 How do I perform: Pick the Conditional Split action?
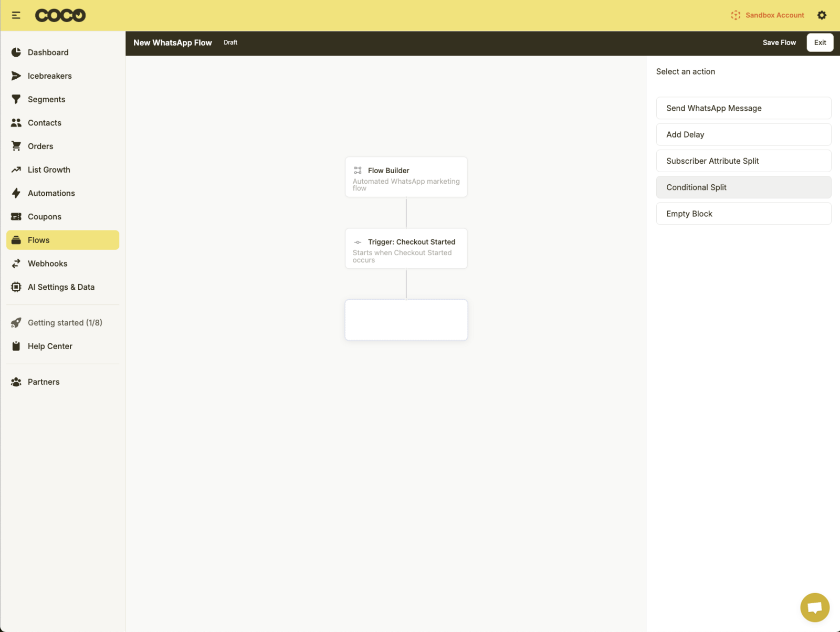click(743, 187)
